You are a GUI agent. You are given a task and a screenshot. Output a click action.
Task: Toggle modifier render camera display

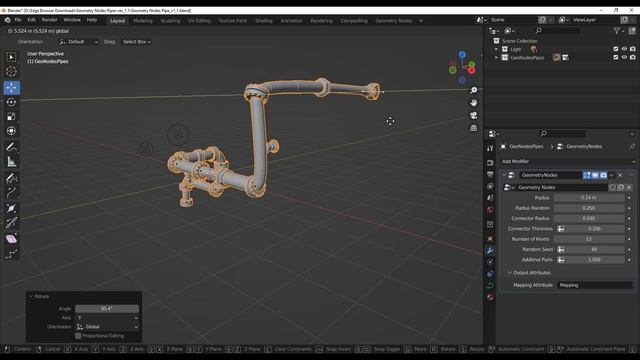[604, 175]
